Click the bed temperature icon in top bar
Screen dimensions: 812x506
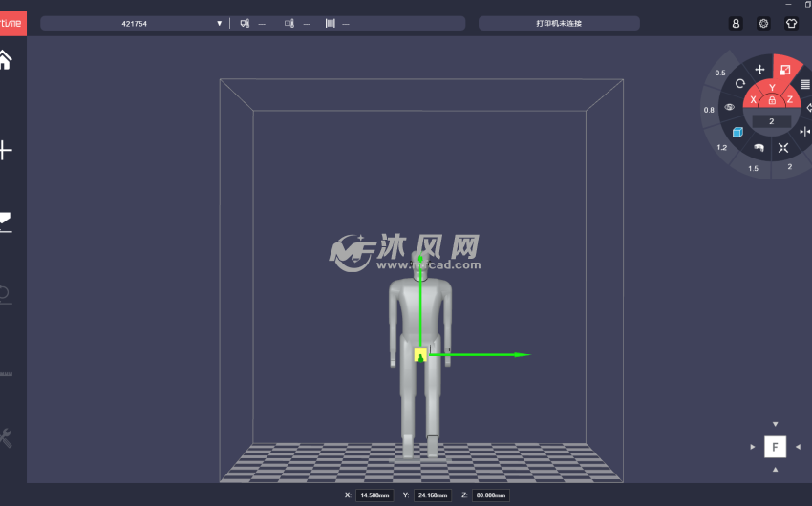pyautogui.click(x=288, y=23)
